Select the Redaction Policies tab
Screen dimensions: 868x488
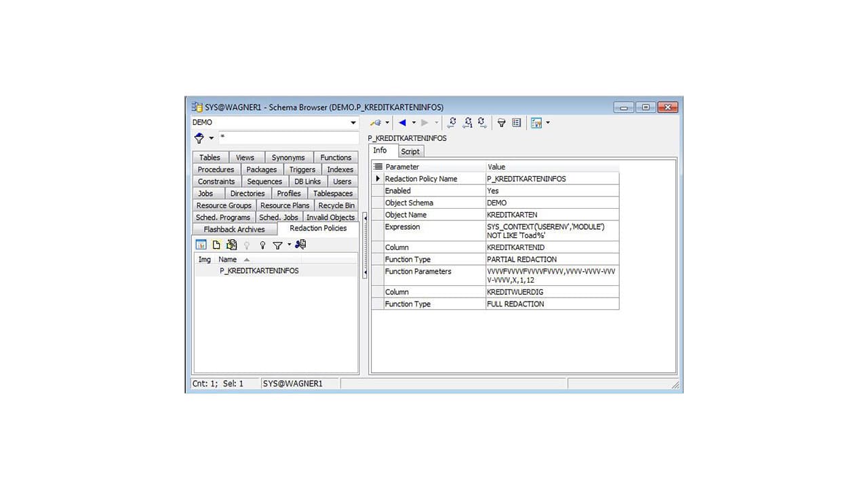tap(318, 228)
